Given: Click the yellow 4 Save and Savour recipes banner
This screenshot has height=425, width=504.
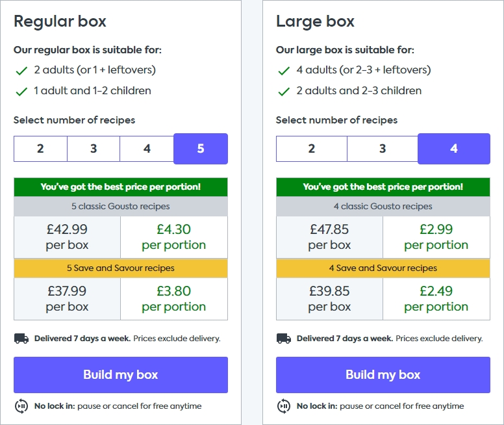Looking at the screenshot, I should [x=383, y=268].
